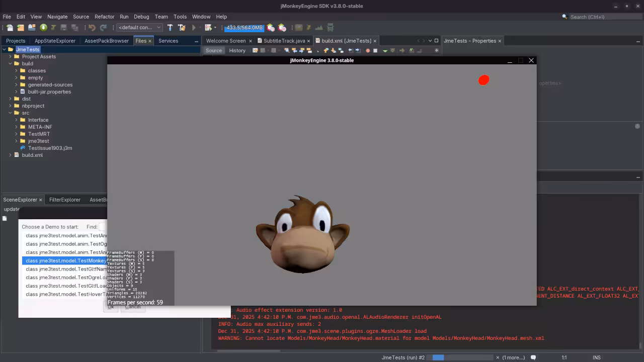Redo the last action
Image resolution: width=644 pixels, height=362 pixels.
(x=104, y=28)
